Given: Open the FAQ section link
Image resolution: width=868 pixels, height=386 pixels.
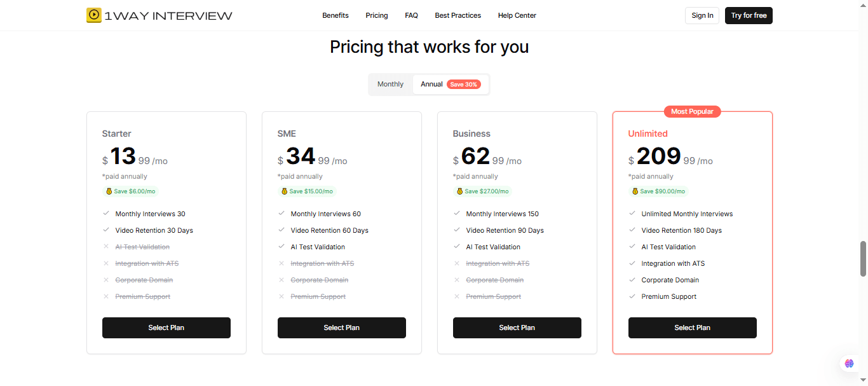Looking at the screenshot, I should (411, 15).
